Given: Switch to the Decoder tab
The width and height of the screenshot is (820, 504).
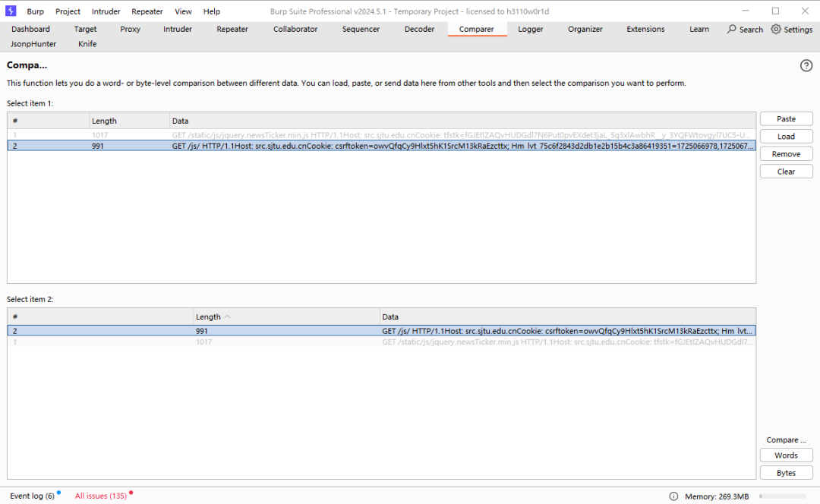Looking at the screenshot, I should pos(419,30).
